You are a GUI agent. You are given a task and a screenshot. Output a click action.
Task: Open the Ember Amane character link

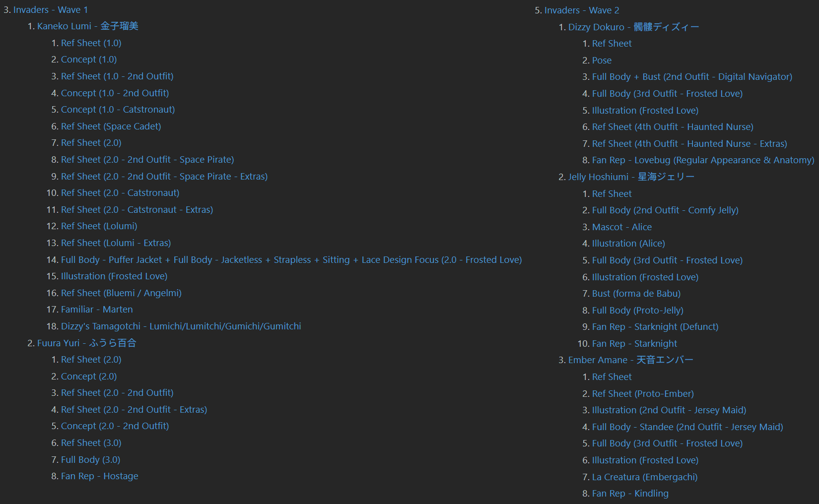click(630, 360)
